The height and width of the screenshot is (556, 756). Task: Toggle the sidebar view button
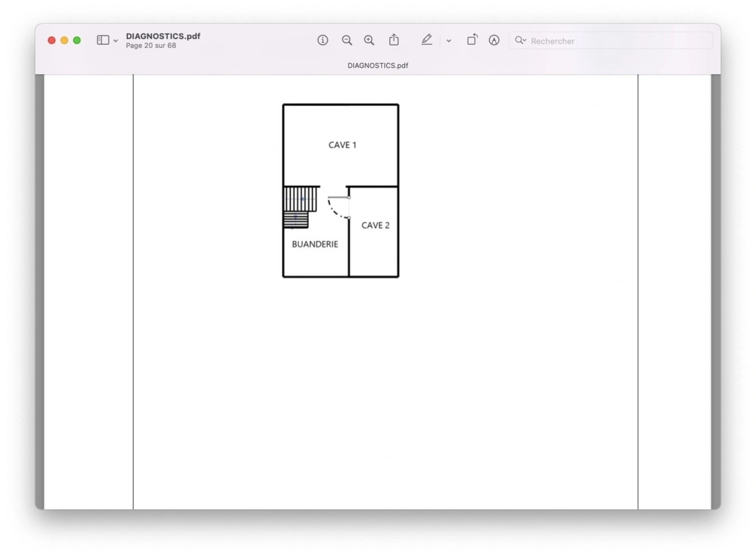click(x=103, y=40)
